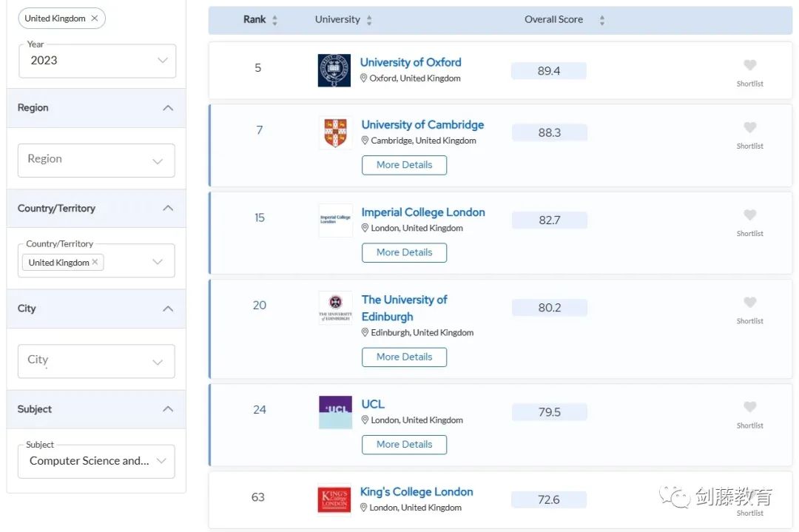Viewport: 799px width, 532px height.
Task: Open The University of Edinburgh link
Action: (404, 309)
